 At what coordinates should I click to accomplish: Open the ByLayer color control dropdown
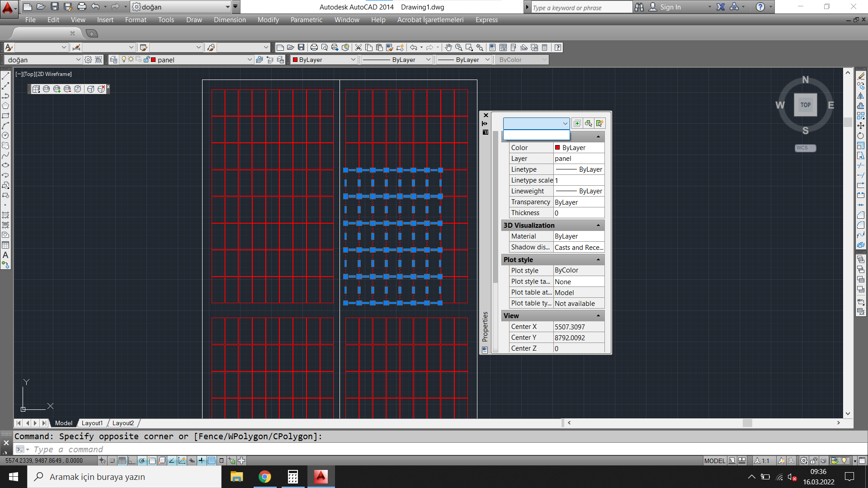point(353,60)
